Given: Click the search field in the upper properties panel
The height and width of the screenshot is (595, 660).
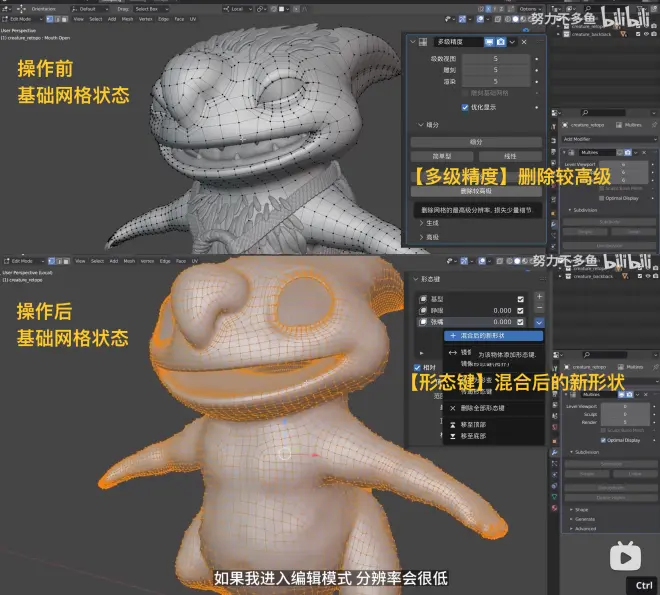Looking at the screenshot, I should point(603,112).
